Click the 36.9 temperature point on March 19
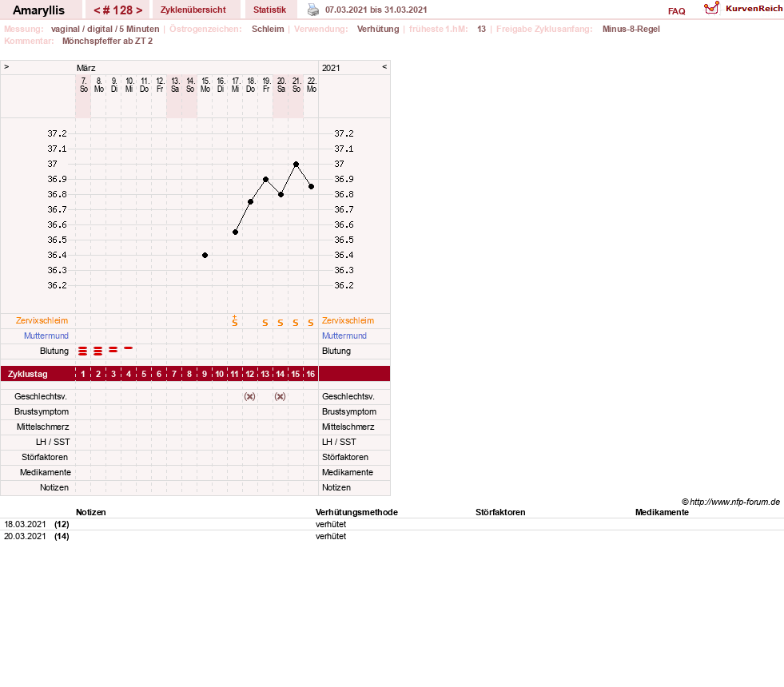Viewport: 784px width, 687px height. point(265,180)
